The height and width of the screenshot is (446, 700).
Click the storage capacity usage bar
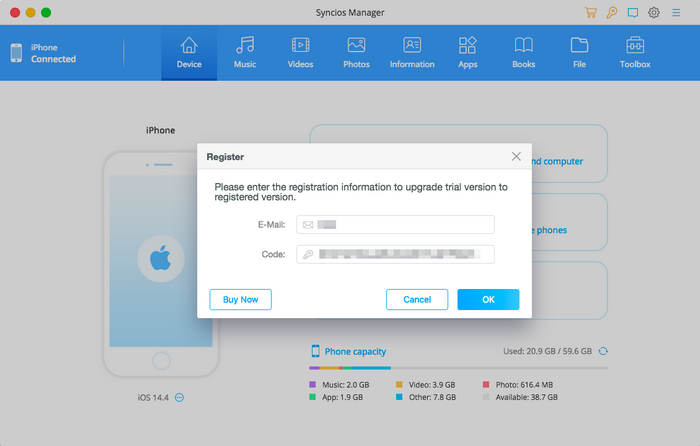coord(458,368)
